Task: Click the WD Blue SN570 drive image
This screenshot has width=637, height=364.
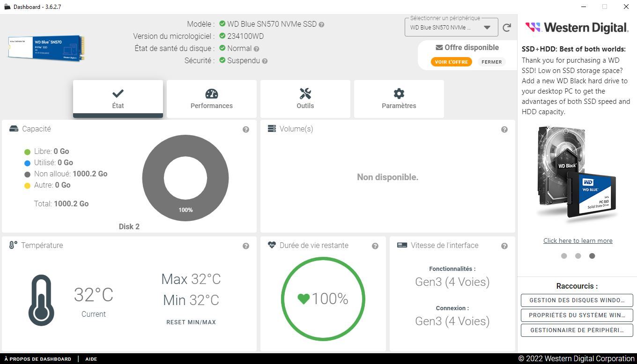Action: coord(46,48)
